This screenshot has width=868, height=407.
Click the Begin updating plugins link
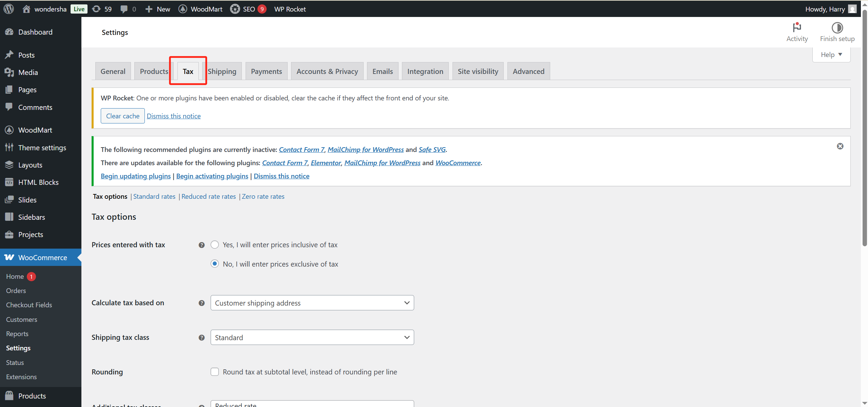click(135, 176)
